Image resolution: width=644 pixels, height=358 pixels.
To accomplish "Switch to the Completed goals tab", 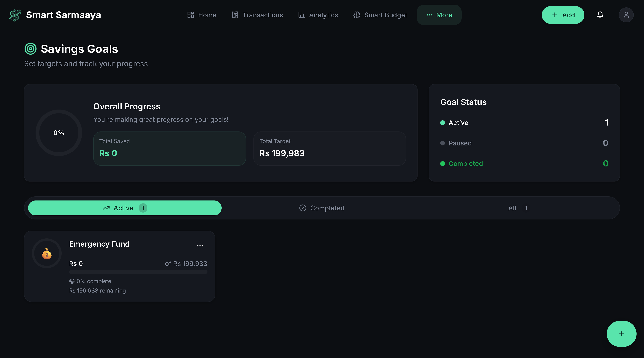I will coord(322,208).
